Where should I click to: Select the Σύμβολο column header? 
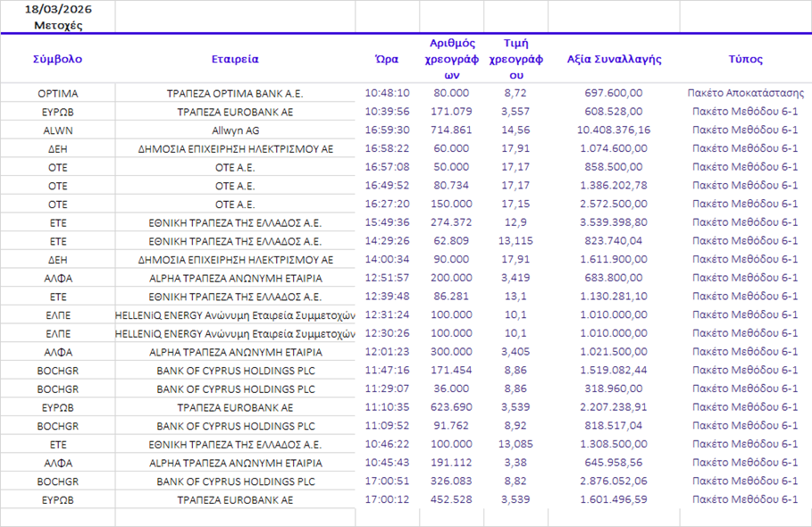pyautogui.click(x=57, y=59)
